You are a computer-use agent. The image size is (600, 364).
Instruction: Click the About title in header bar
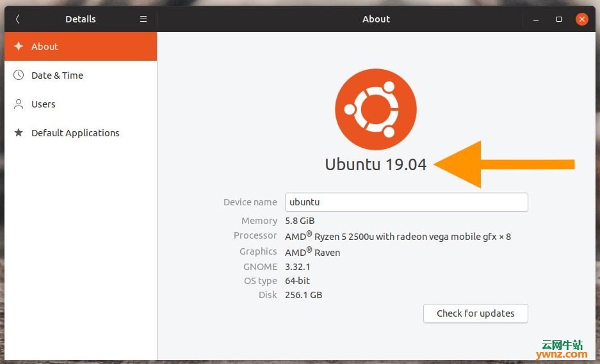tap(376, 19)
